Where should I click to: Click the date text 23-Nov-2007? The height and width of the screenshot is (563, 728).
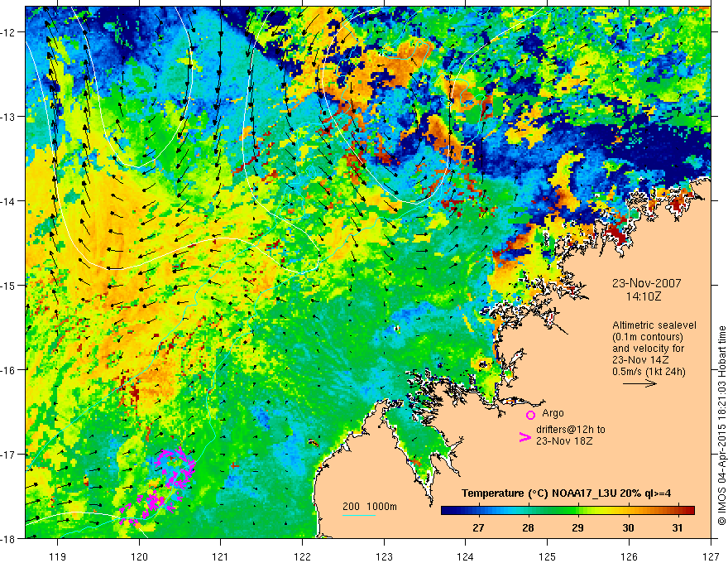(x=646, y=283)
